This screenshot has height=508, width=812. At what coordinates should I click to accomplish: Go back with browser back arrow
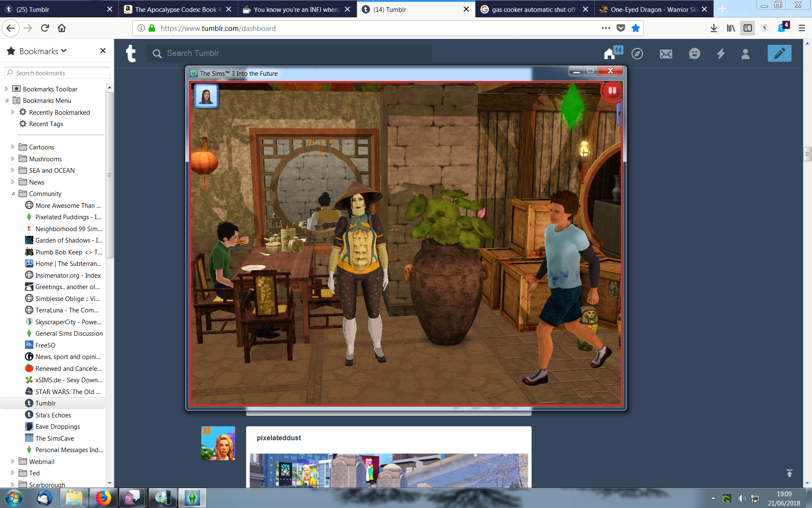(x=11, y=28)
